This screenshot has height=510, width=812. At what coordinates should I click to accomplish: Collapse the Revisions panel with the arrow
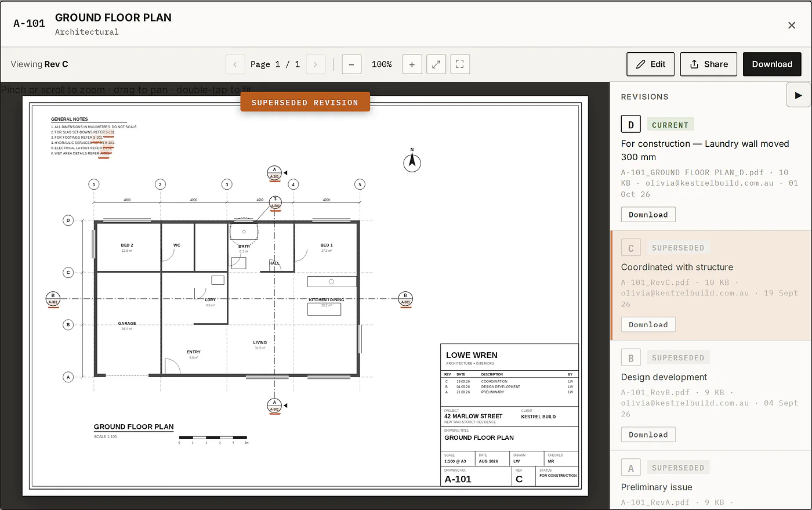799,95
